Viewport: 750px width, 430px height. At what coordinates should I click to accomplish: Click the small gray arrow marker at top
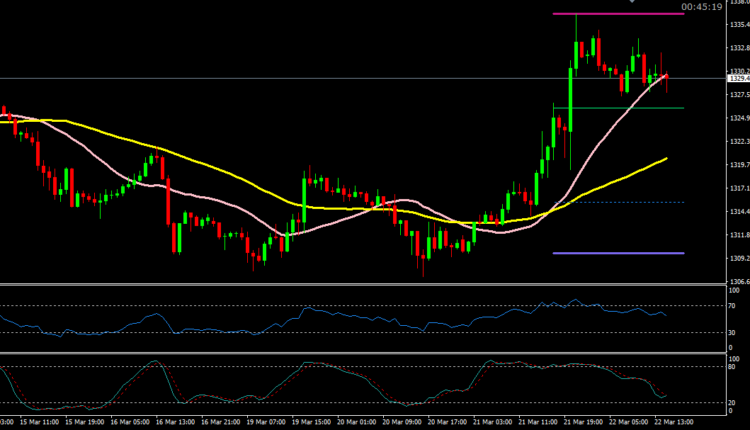click(631, 3)
